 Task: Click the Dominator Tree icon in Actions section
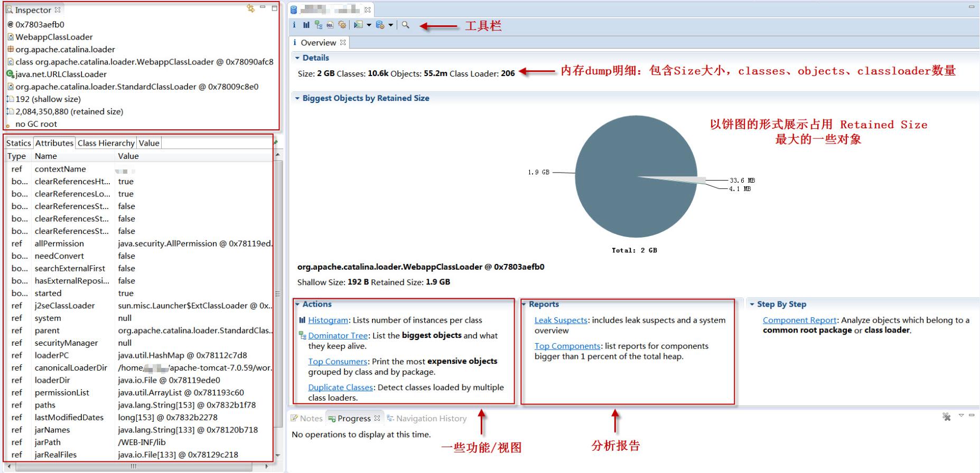(x=302, y=335)
